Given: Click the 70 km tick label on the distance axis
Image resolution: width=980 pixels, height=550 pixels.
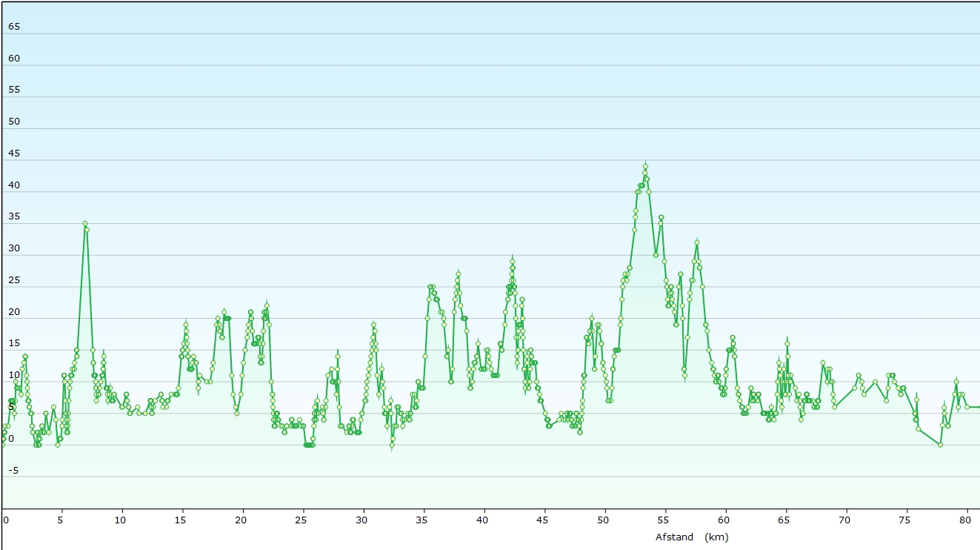Looking at the screenshot, I should pos(844,520).
